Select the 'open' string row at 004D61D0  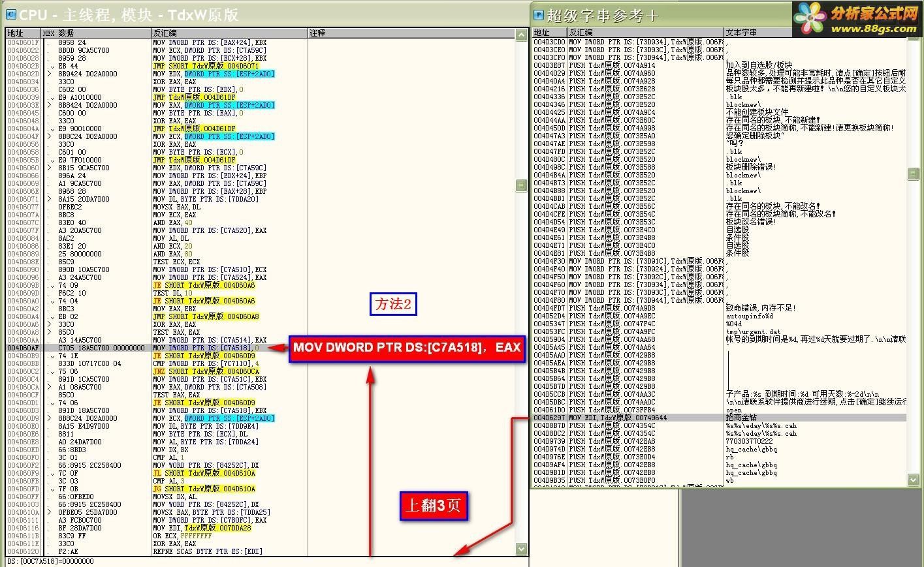720,410
